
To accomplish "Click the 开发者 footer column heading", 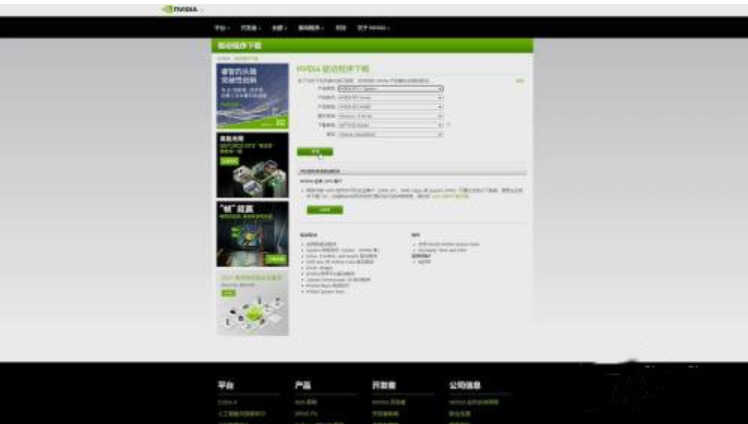I will (x=384, y=385).
